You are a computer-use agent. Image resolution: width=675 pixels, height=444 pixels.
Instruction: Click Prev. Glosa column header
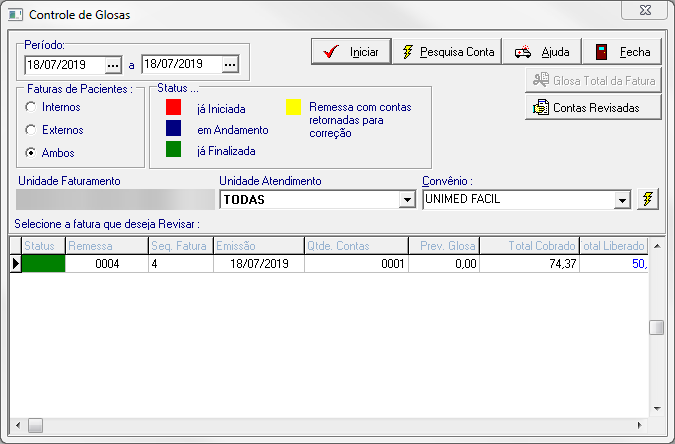[444, 246]
